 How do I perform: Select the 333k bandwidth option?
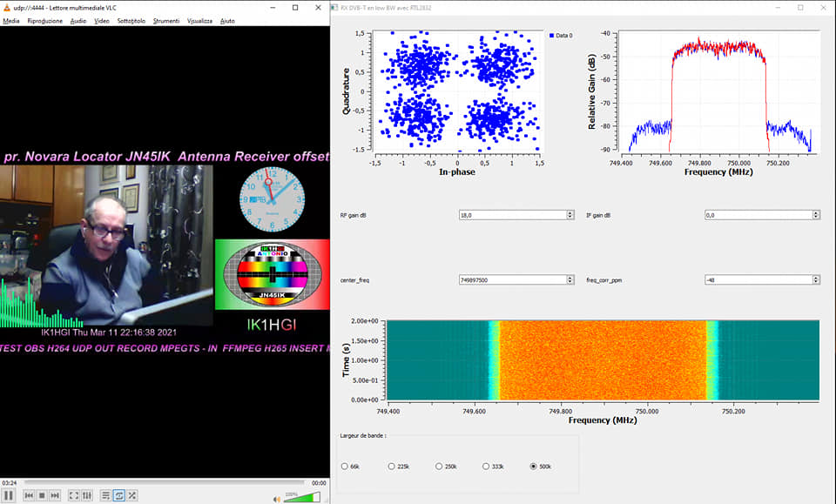coord(487,467)
